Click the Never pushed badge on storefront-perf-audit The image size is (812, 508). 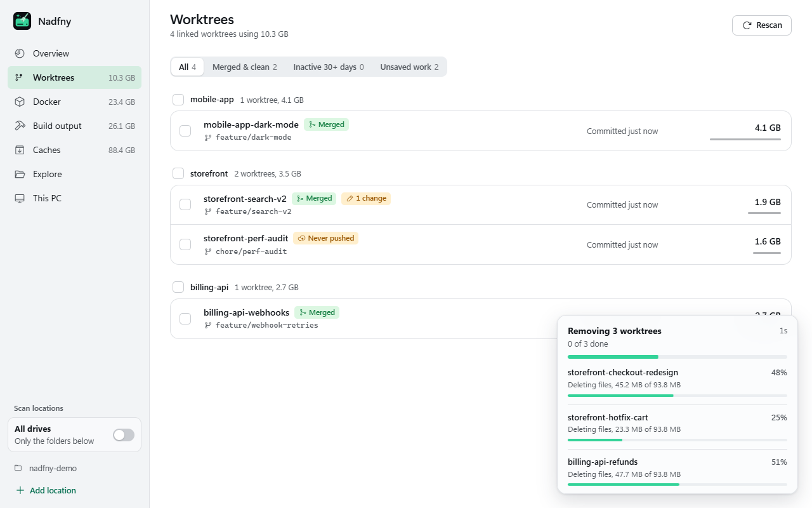tap(325, 238)
